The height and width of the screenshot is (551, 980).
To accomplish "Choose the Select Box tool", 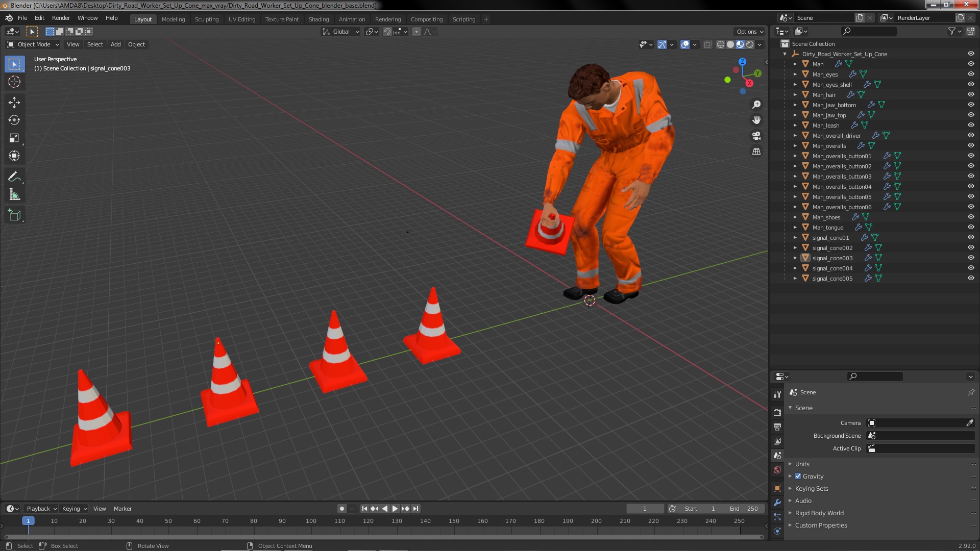I will click(x=14, y=64).
